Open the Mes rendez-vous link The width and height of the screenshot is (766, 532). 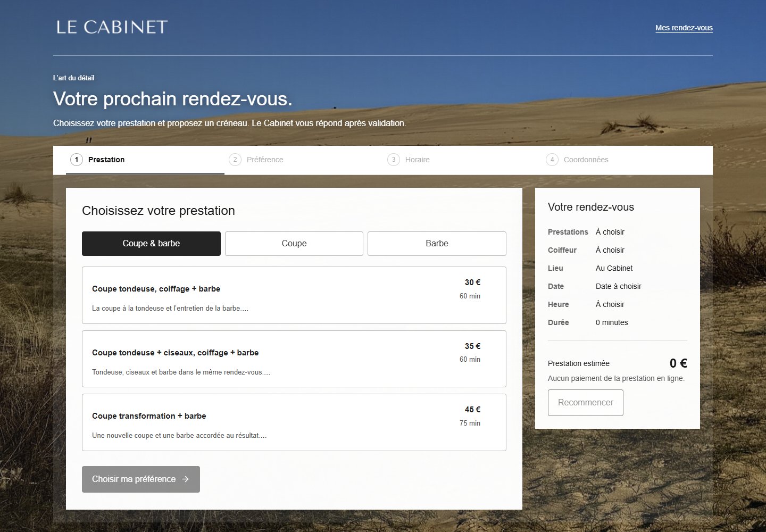(x=684, y=28)
